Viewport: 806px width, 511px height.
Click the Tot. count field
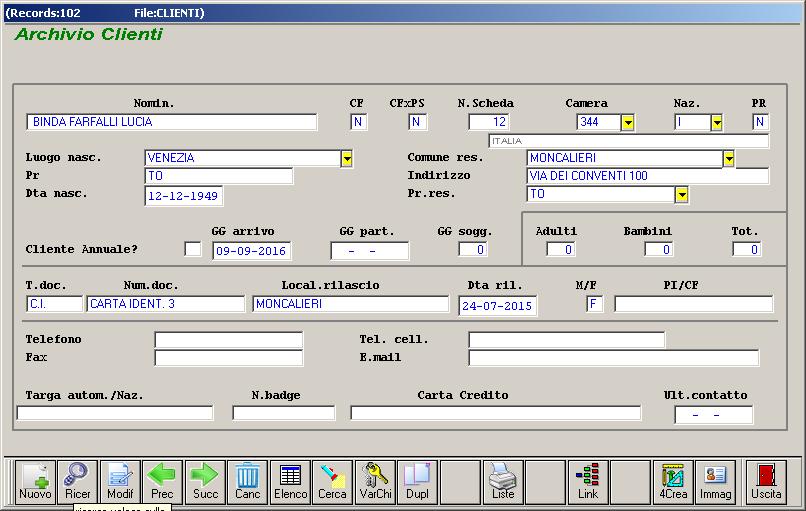[747, 249]
